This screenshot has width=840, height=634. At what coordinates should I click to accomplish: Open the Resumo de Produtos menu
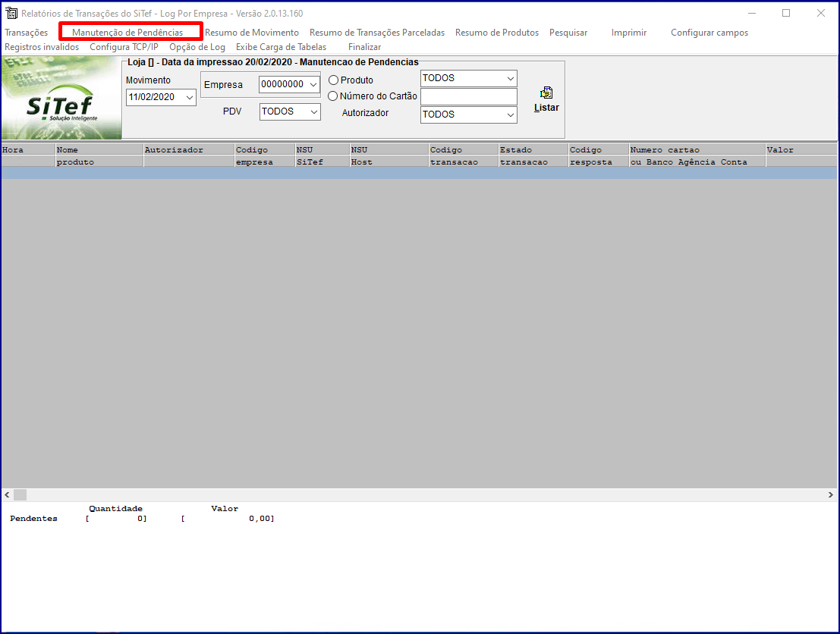click(497, 33)
